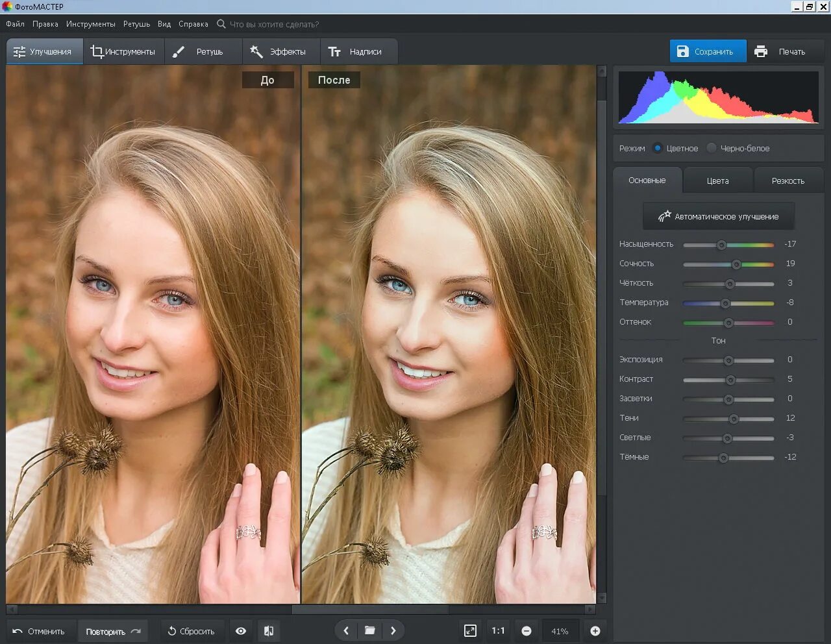Screen dimensions: 831x644
Task: Click the Сочность value 19
Action: (790, 264)
